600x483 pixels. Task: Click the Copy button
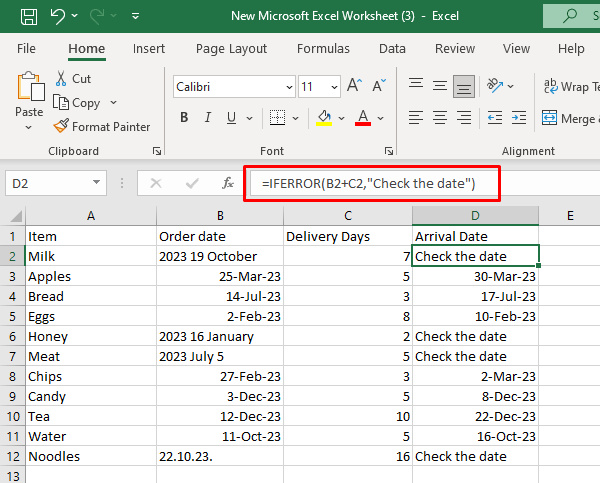point(85,103)
